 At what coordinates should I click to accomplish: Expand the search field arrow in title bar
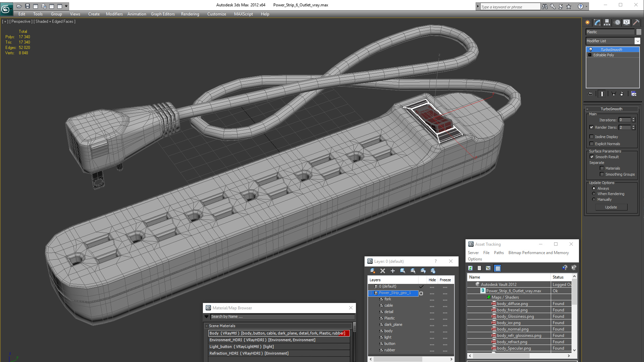(x=478, y=7)
